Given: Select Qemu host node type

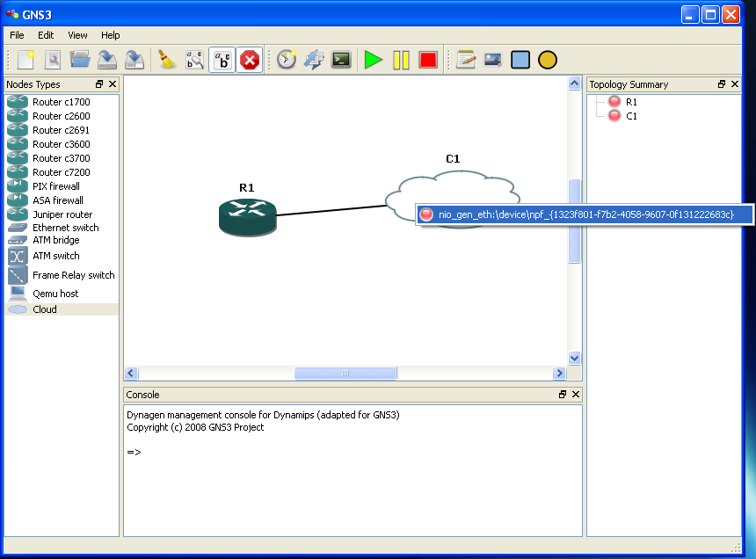Looking at the screenshot, I should 62,294.
